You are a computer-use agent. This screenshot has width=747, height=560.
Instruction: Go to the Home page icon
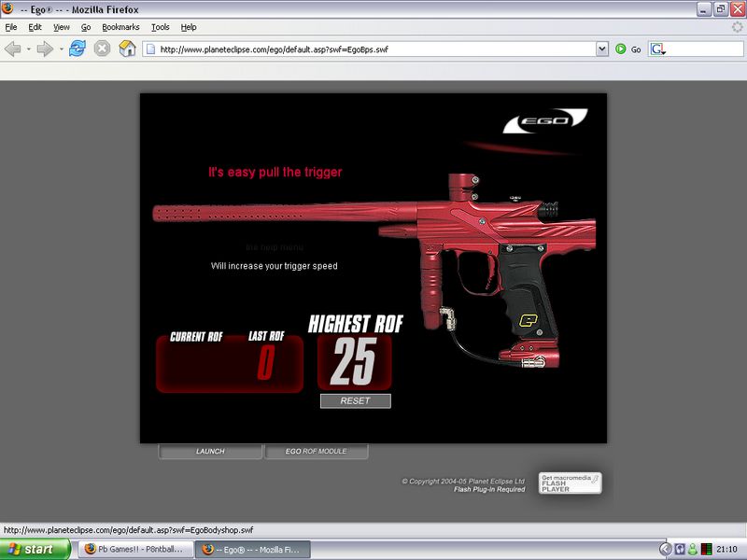[x=127, y=49]
